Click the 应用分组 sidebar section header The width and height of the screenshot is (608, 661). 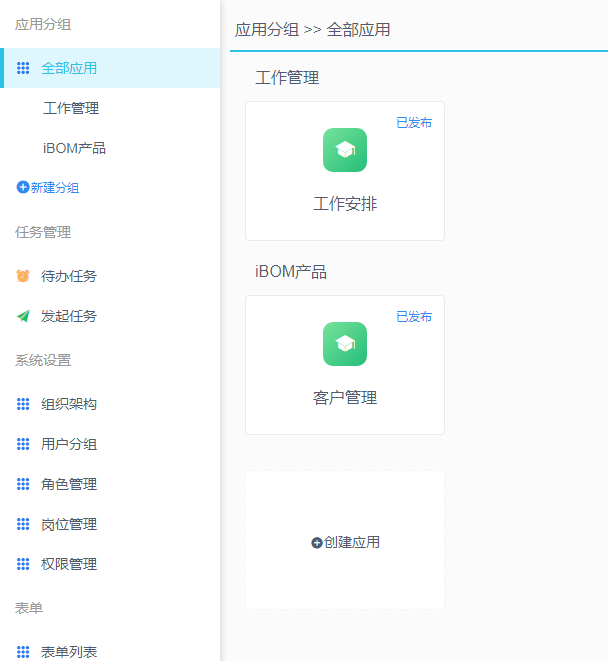tap(43, 24)
